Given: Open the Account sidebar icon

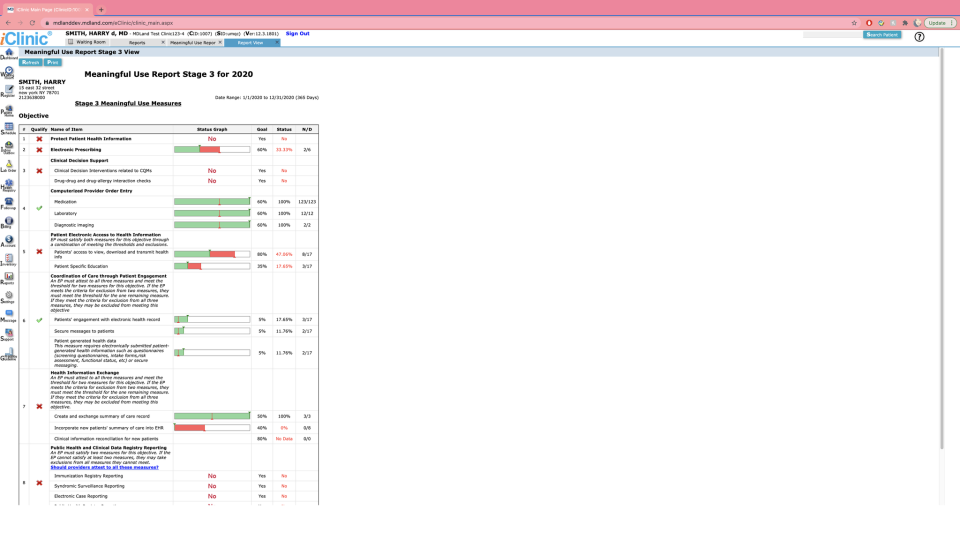Looking at the screenshot, I should click(9, 241).
